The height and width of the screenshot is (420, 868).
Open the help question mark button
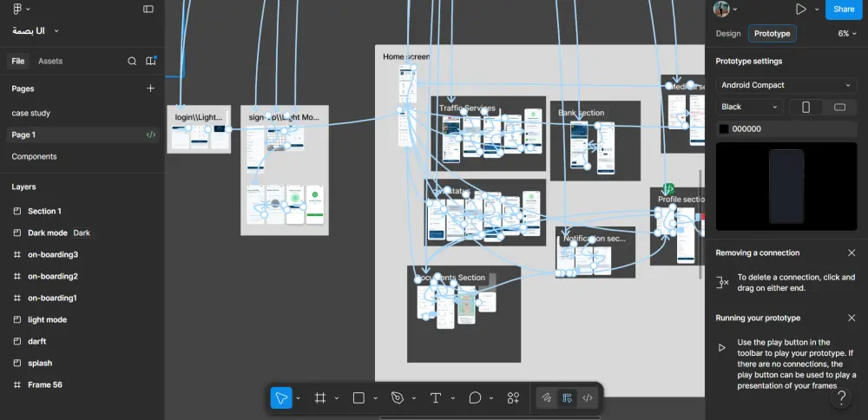pyautogui.click(x=841, y=397)
